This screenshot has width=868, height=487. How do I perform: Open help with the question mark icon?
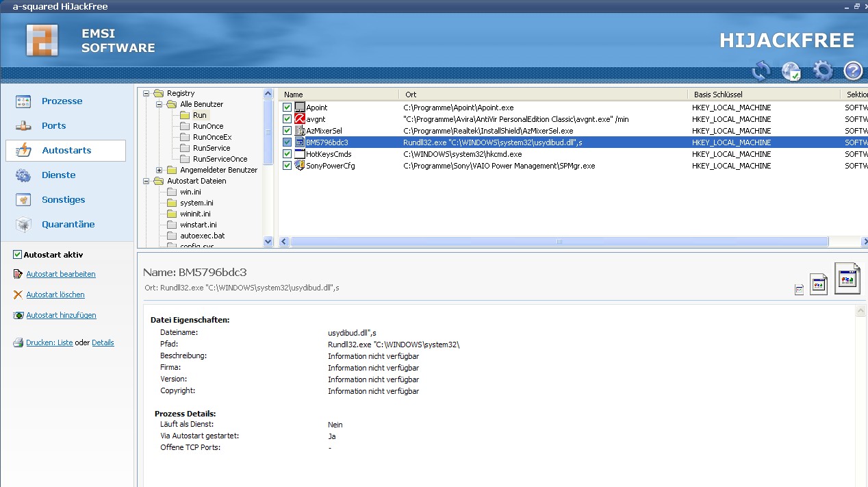pyautogui.click(x=852, y=71)
